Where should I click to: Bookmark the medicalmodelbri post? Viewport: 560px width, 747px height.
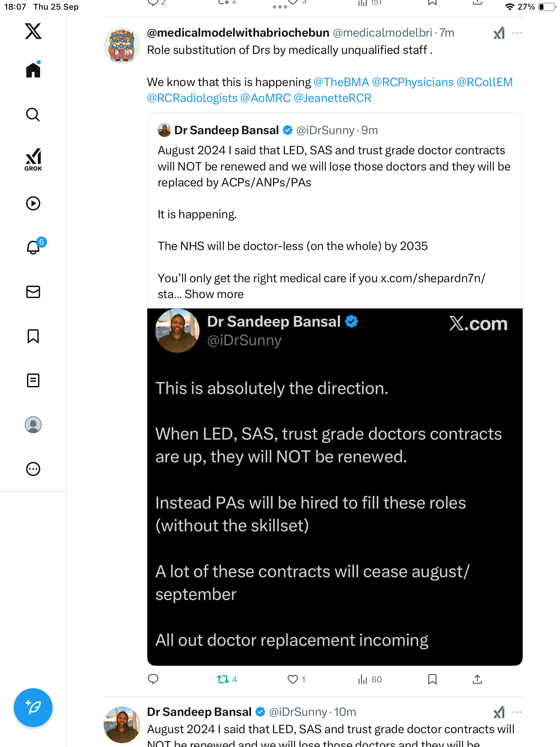432,679
